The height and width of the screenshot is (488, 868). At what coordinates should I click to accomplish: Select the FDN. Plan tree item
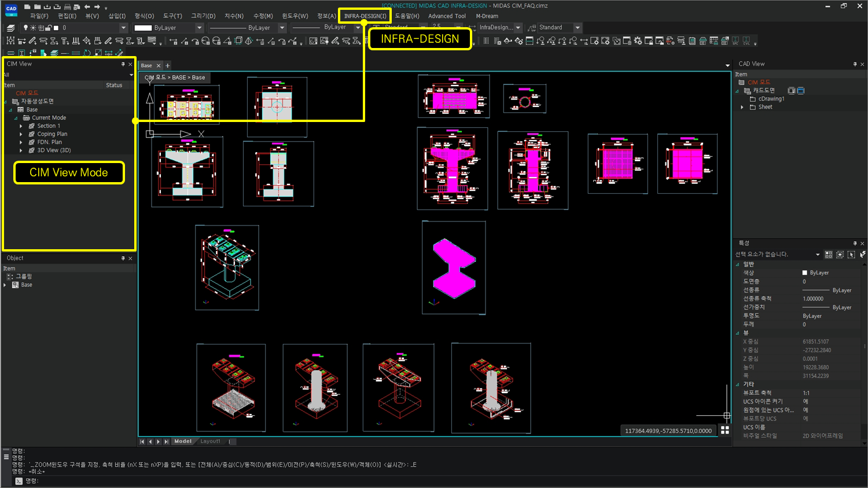[50, 142]
